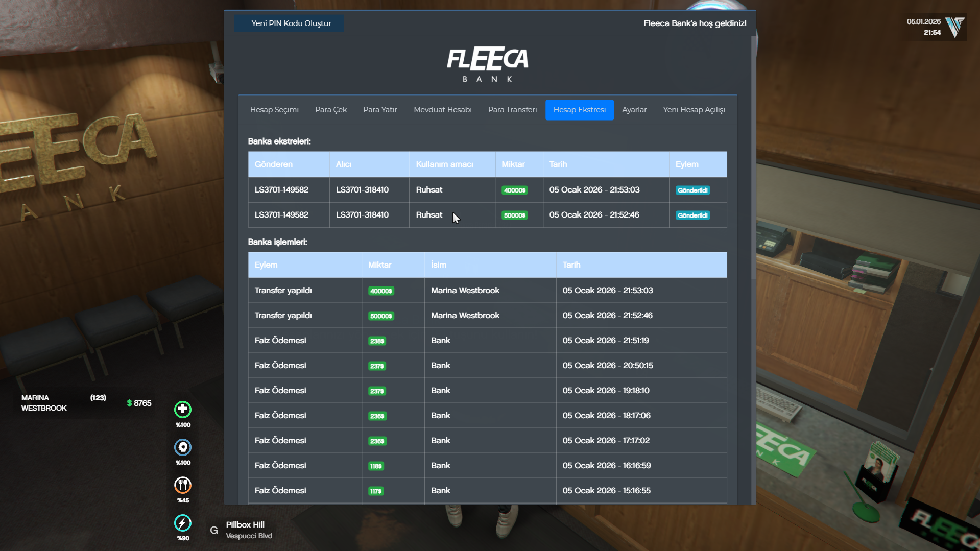Open the Yeni Hesap Açılışı tab
This screenshot has height=551, width=980.
tap(694, 110)
